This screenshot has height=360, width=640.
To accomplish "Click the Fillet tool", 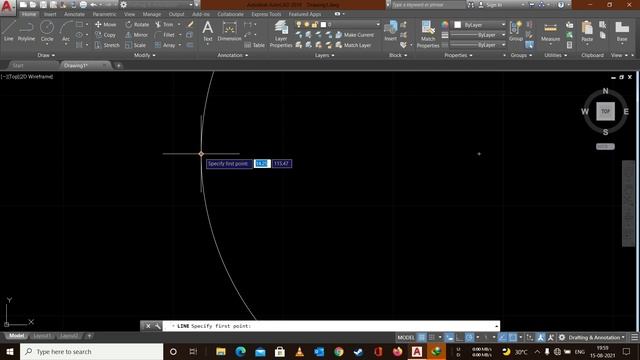I will (x=164, y=35).
